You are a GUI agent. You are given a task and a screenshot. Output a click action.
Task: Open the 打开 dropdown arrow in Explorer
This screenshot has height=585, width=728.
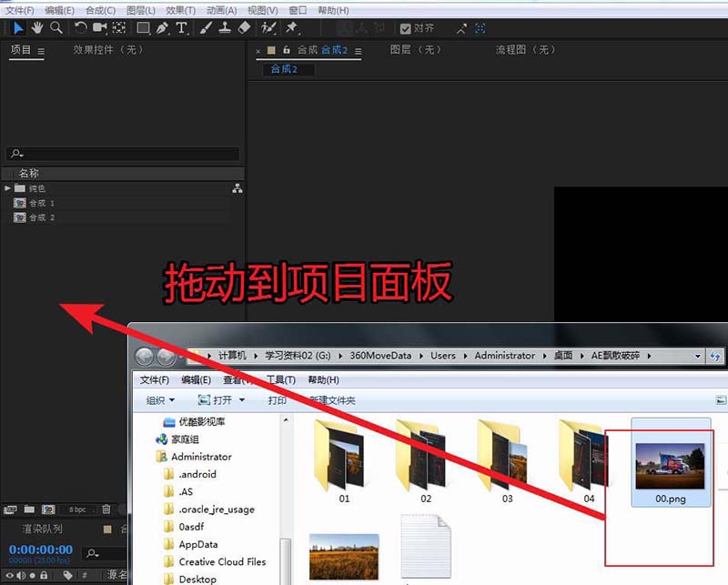(242, 399)
